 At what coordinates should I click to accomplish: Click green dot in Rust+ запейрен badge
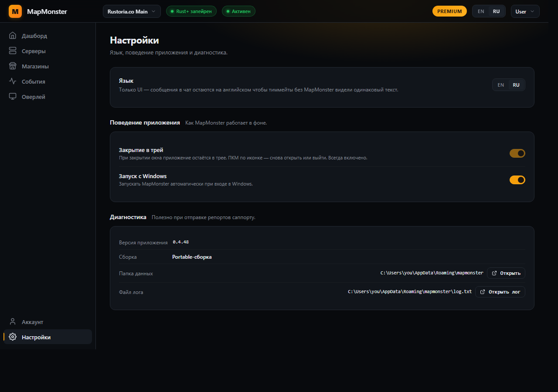tap(172, 11)
